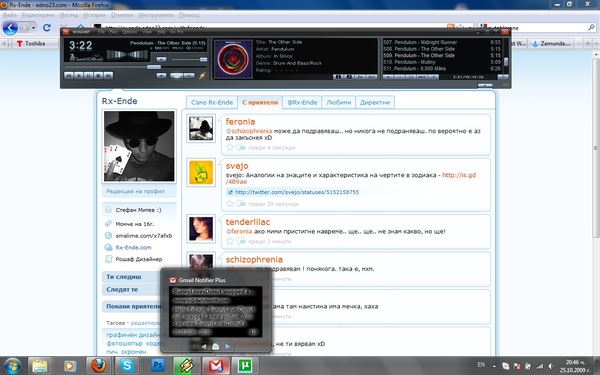Open Winamp Options menu

coord(129,32)
